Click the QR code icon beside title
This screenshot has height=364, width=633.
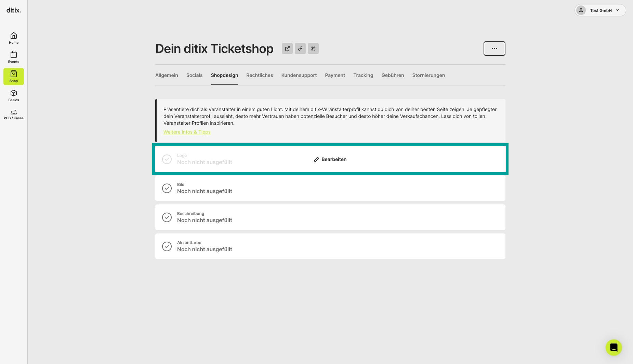313,49
